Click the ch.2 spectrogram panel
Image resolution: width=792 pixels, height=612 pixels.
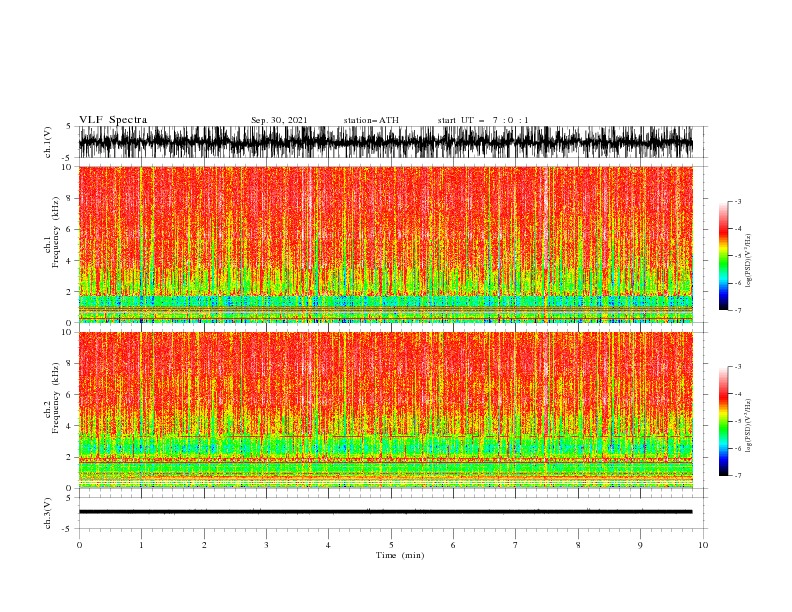(385, 410)
